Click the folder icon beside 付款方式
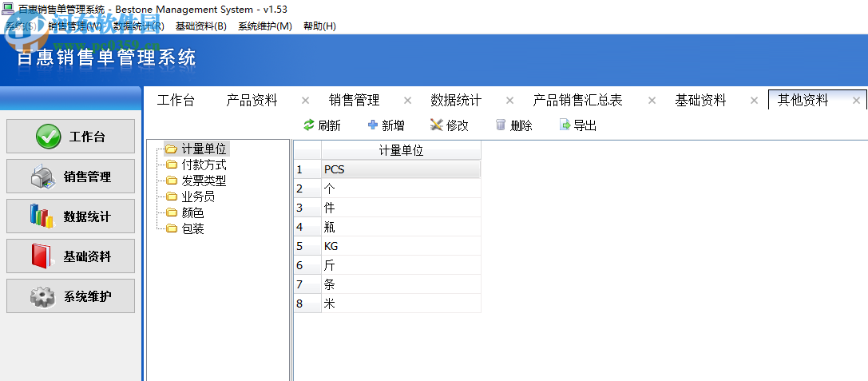This screenshot has height=381, width=868. [x=172, y=165]
